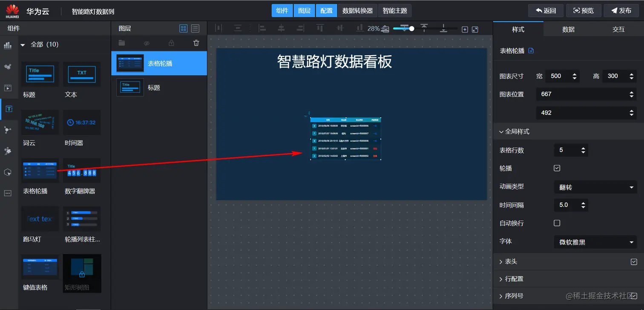
Task: Open the decoration components sidebar icon
Action: pyautogui.click(x=8, y=151)
